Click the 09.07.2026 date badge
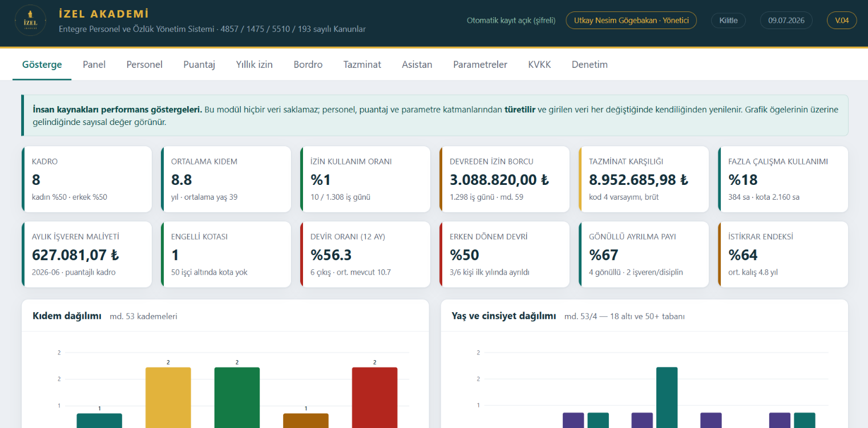The image size is (868, 428). point(786,21)
